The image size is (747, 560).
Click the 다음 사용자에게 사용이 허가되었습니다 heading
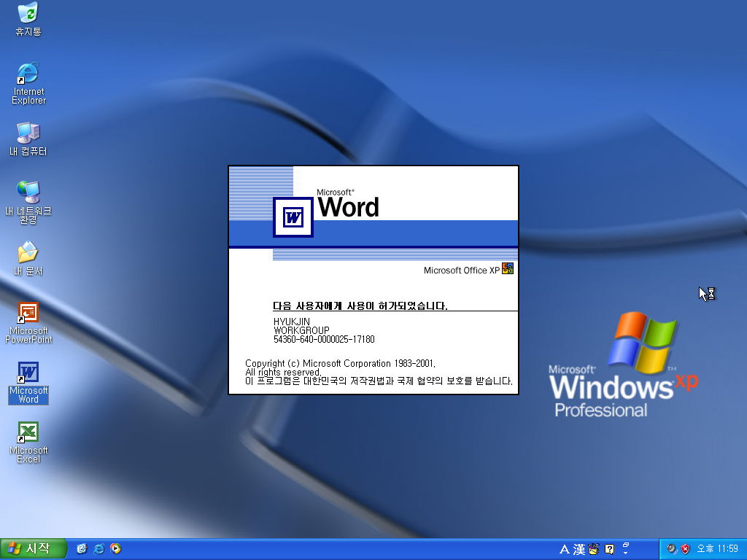coord(360,306)
